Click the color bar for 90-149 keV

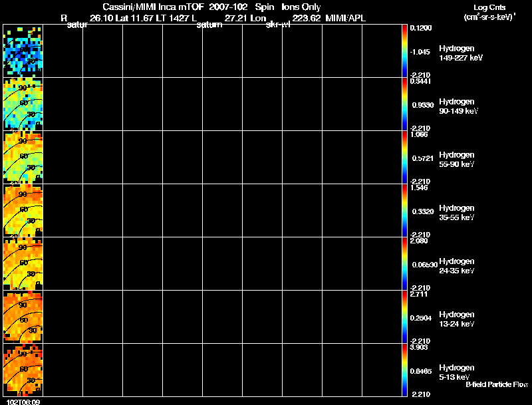404,104
